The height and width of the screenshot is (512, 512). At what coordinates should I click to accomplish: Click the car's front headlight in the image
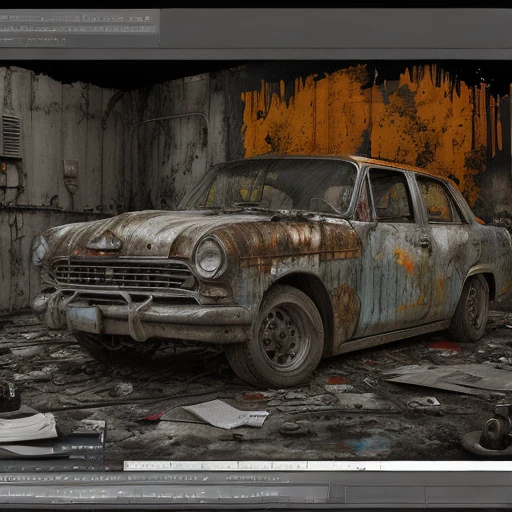pyautogui.click(x=209, y=257)
